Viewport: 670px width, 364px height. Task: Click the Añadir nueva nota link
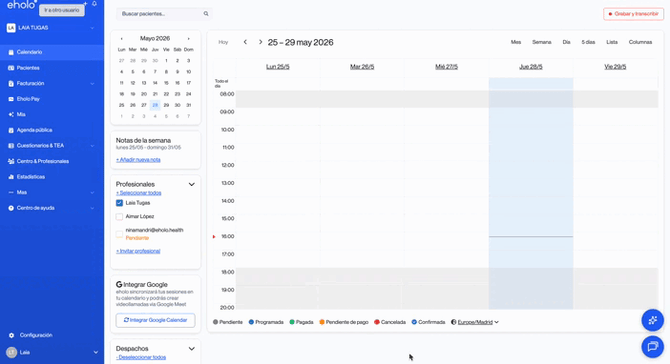tap(138, 160)
